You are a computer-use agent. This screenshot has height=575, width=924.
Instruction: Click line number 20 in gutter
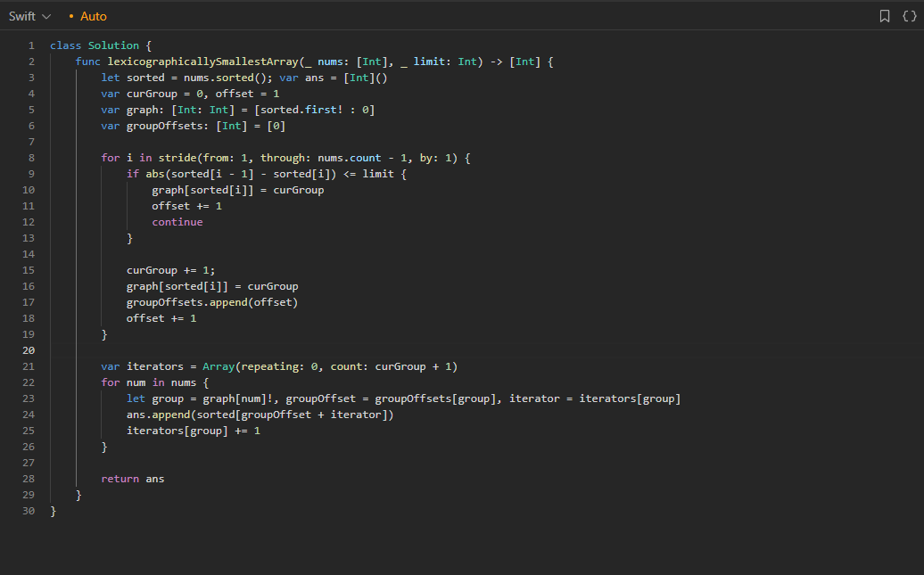pos(29,350)
